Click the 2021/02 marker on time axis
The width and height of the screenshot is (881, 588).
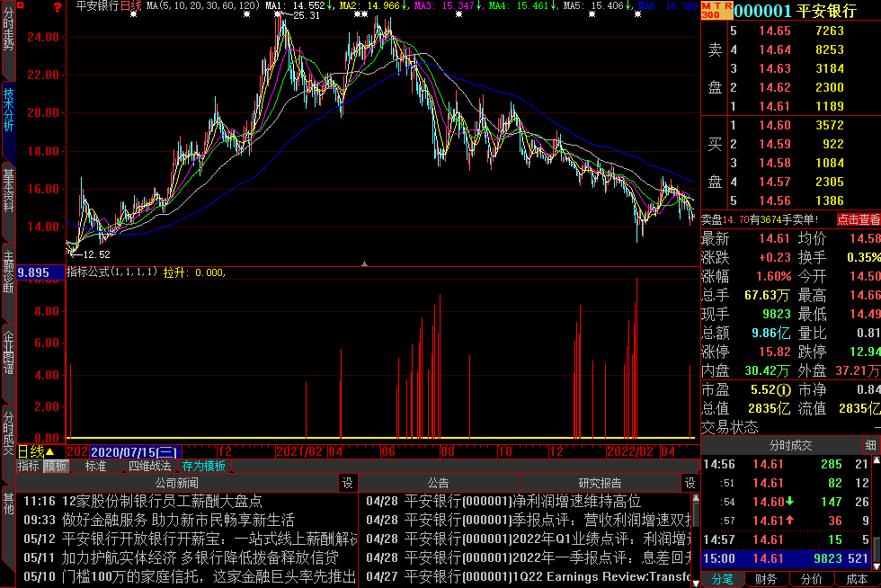click(298, 451)
